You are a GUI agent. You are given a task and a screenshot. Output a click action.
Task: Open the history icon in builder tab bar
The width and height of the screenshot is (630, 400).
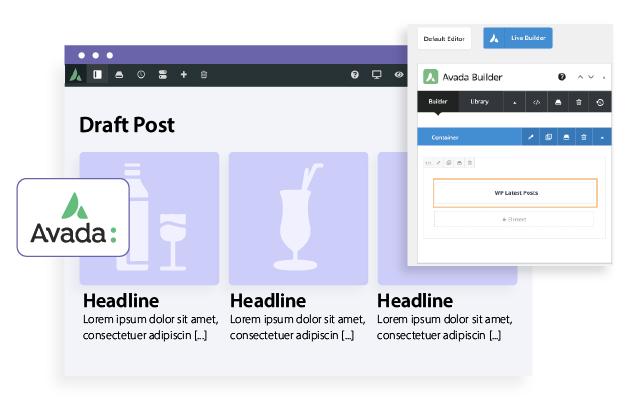pos(600,102)
